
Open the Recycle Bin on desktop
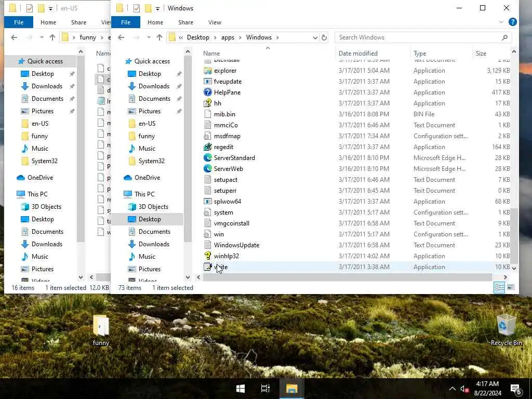pyautogui.click(x=506, y=330)
